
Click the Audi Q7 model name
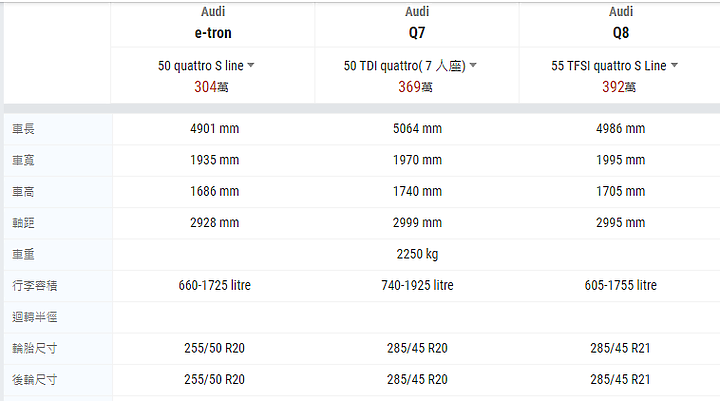417,33
